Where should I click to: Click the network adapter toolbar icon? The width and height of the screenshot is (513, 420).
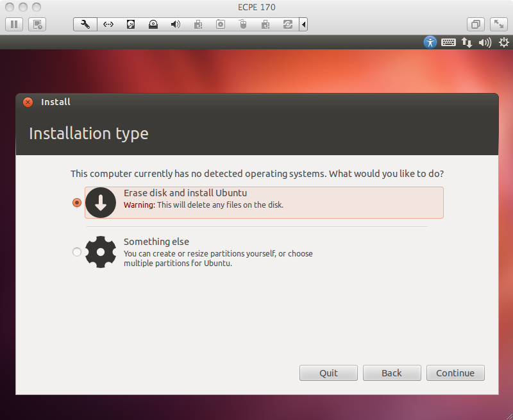(108, 24)
